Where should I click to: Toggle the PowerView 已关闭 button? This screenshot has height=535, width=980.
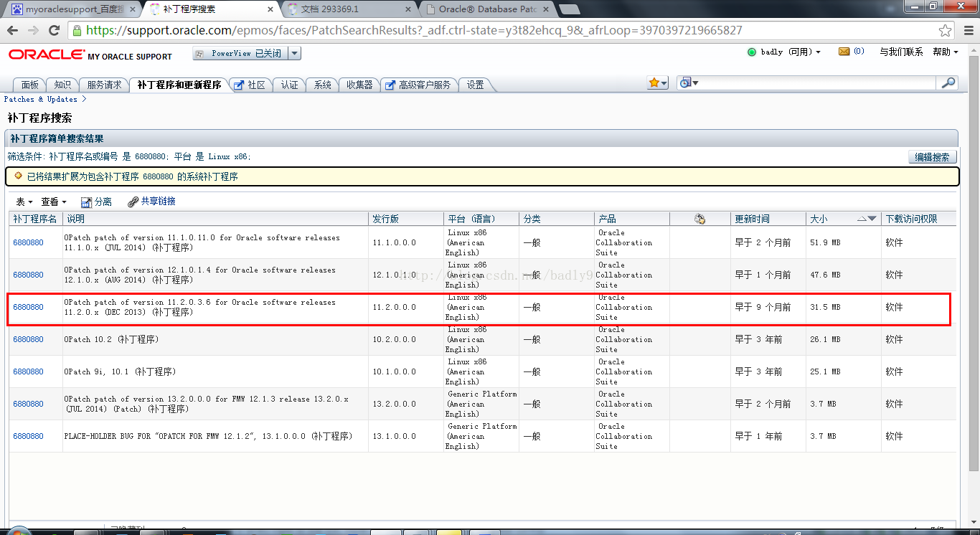point(240,54)
